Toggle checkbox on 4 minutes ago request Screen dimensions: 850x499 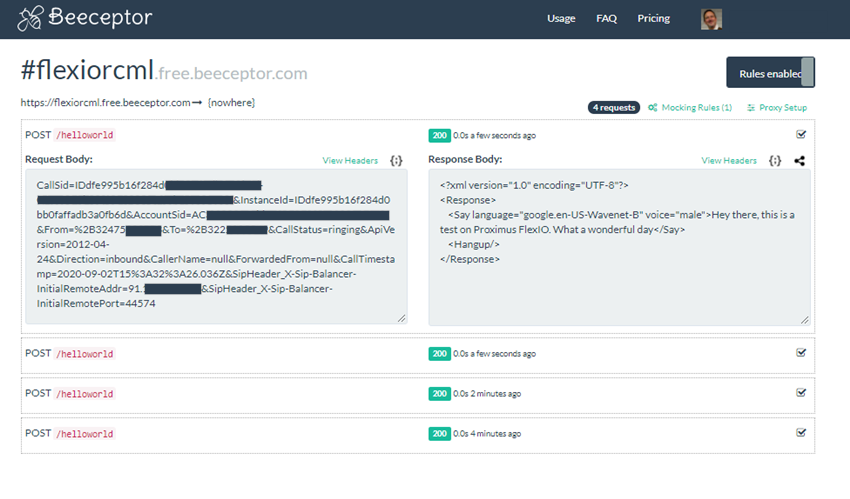[x=801, y=432]
